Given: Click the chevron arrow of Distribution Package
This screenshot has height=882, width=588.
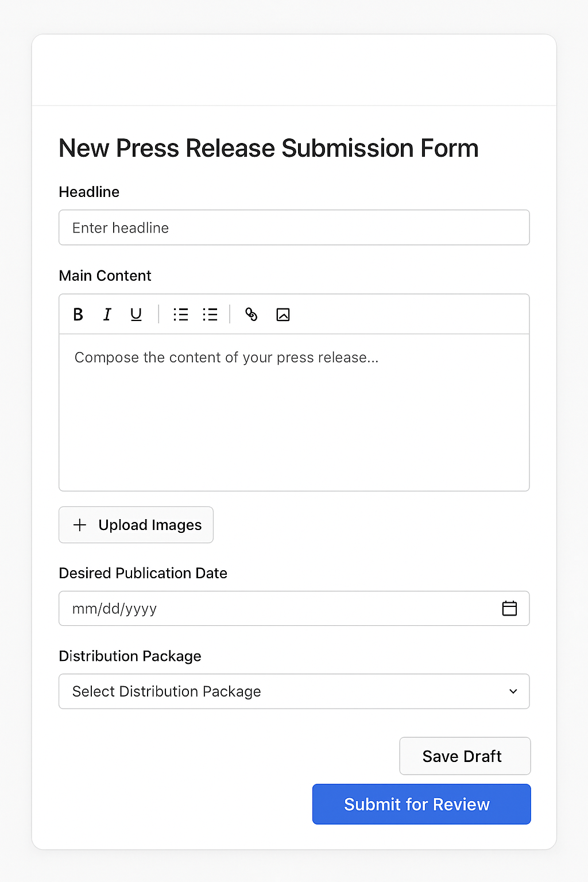Looking at the screenshot, I should click(x=513, y=691).
